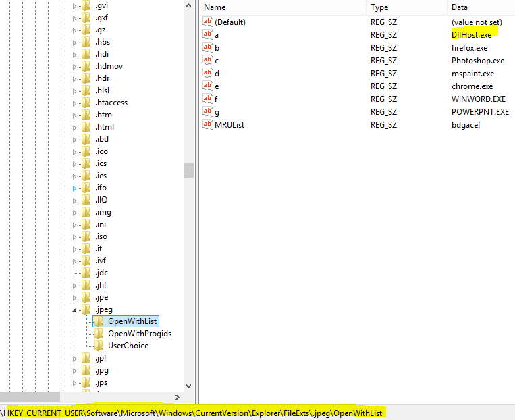Click the string icon for value a

pos(208,34)
